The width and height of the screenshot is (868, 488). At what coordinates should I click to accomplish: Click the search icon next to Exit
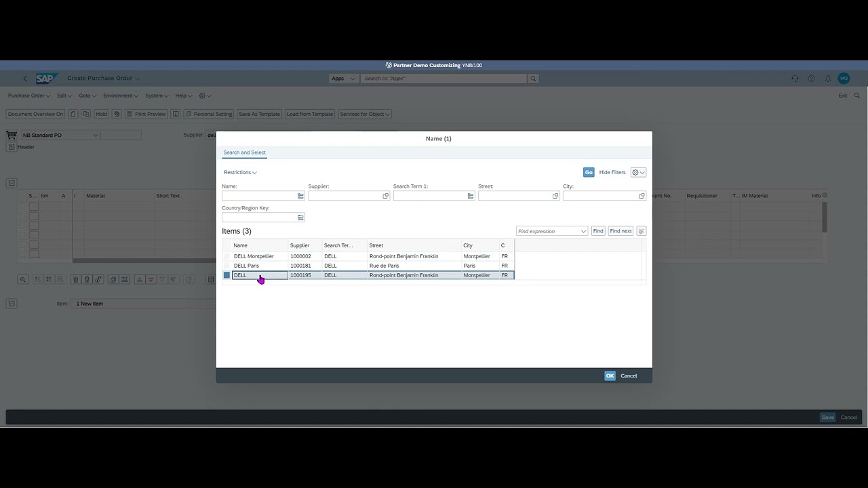click(x=858, y=96)
